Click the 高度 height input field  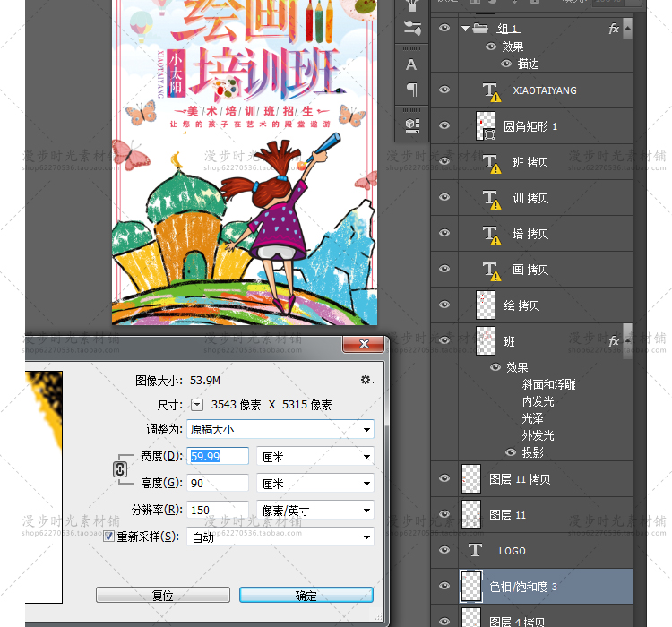[218, 483]
